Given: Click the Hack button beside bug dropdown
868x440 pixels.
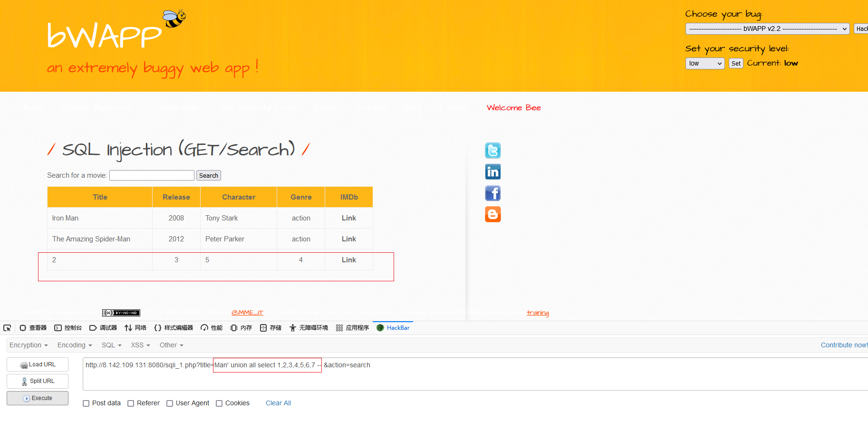Looking at the screenshot, I should click(861, 29).
